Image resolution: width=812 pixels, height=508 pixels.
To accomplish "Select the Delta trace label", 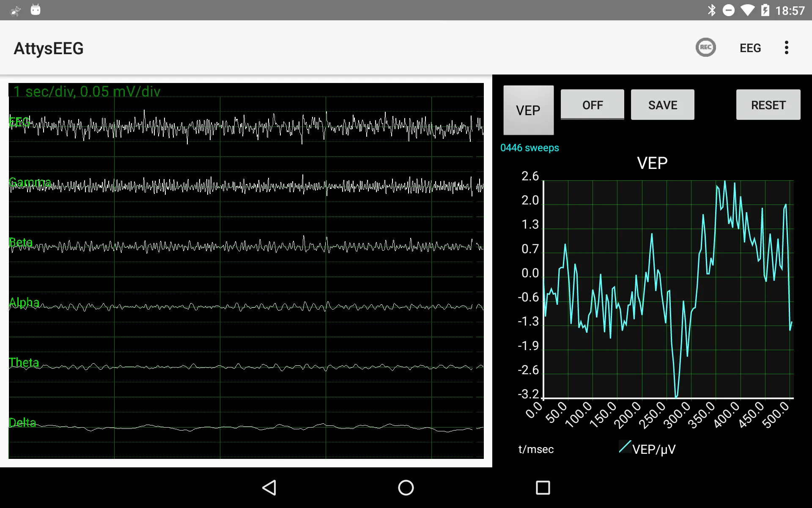I will pos(22,422).
